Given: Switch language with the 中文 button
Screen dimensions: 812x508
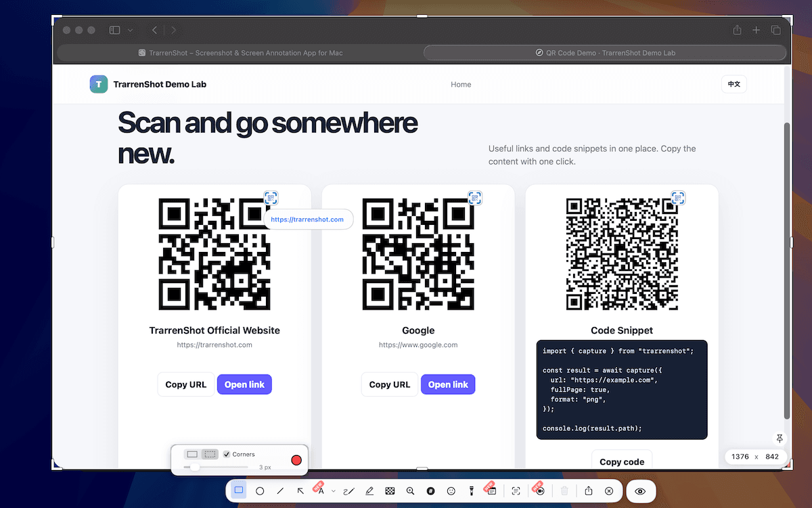Looking at the screenshot, I should click(734, 85).
